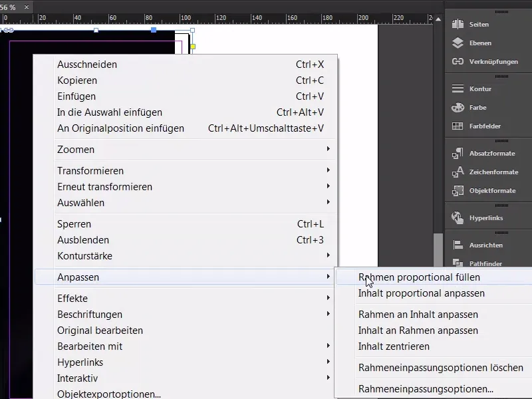Open the Anpassen submenu entry
This screenshot has height=399, width=532.
186,277
